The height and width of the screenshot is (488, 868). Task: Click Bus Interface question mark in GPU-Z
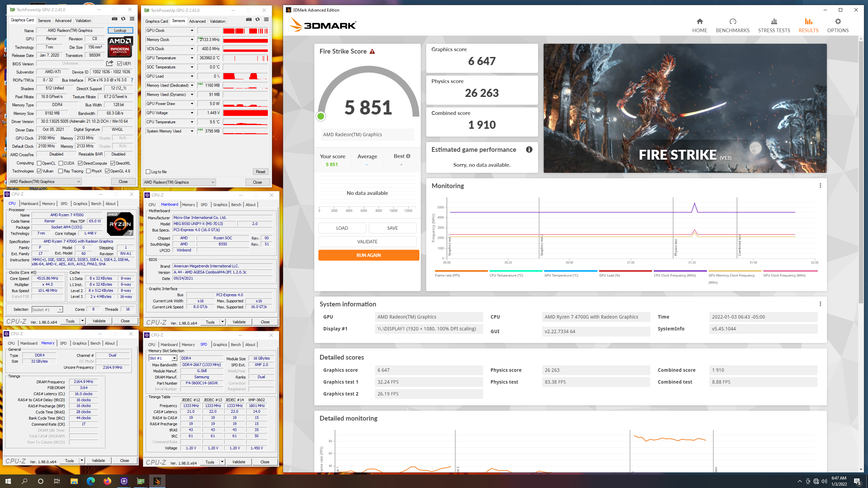(x=132, y=80)
